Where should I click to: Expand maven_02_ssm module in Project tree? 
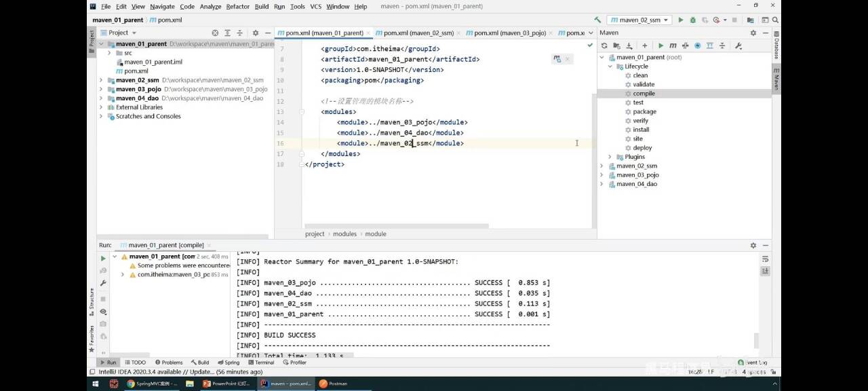coord(101,80)
